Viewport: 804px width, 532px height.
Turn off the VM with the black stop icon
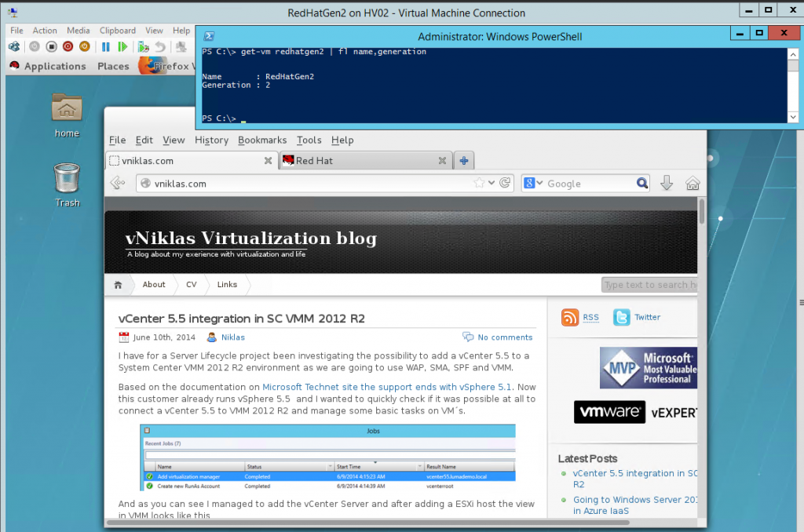point(51,46)
